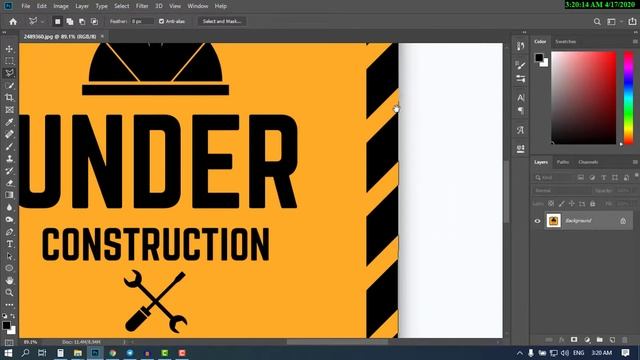
Task: Click the Search icon in options bar
Action: (x=597, y=22)
